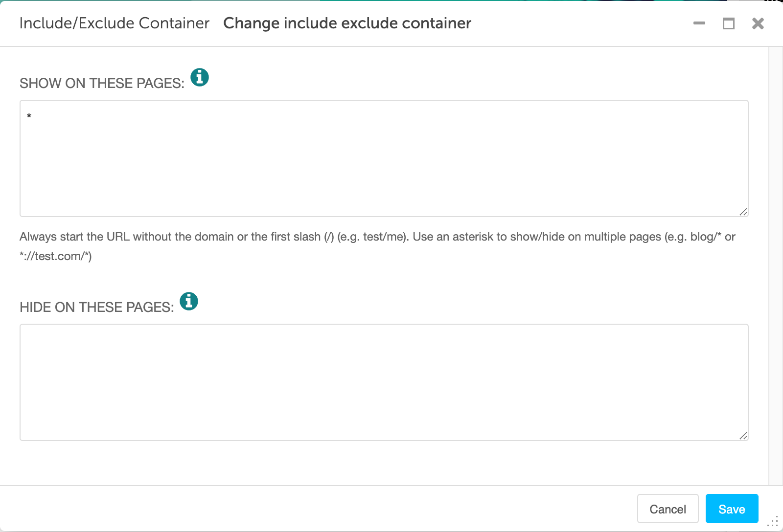783x532 pixels.
Task: Cancel the include exclude changes
Action: (668, 509)
